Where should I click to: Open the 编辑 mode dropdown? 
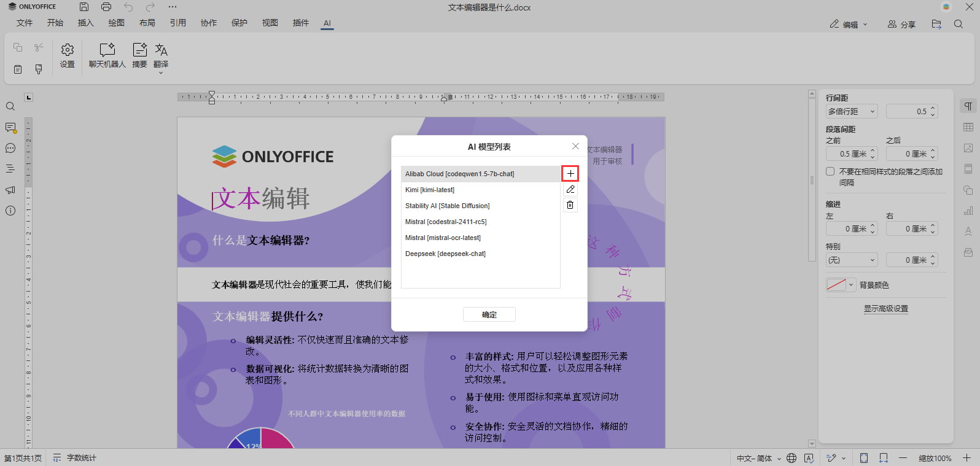tap(849, 25)
